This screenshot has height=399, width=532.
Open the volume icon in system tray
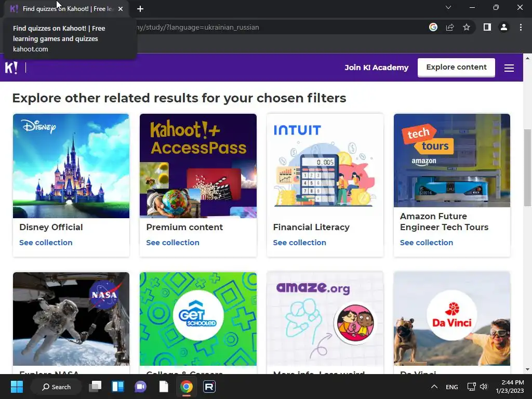pyautogui.click(x=484, y=387)
